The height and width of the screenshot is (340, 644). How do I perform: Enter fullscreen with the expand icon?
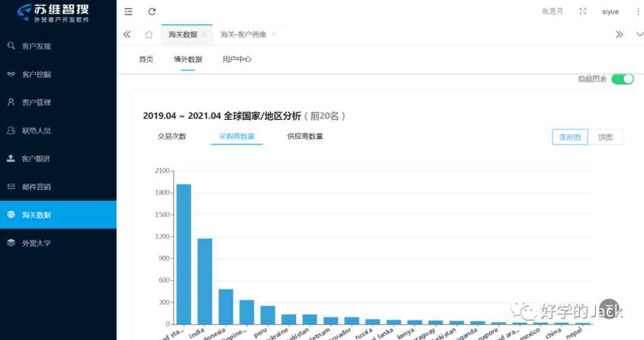[583, 11]
